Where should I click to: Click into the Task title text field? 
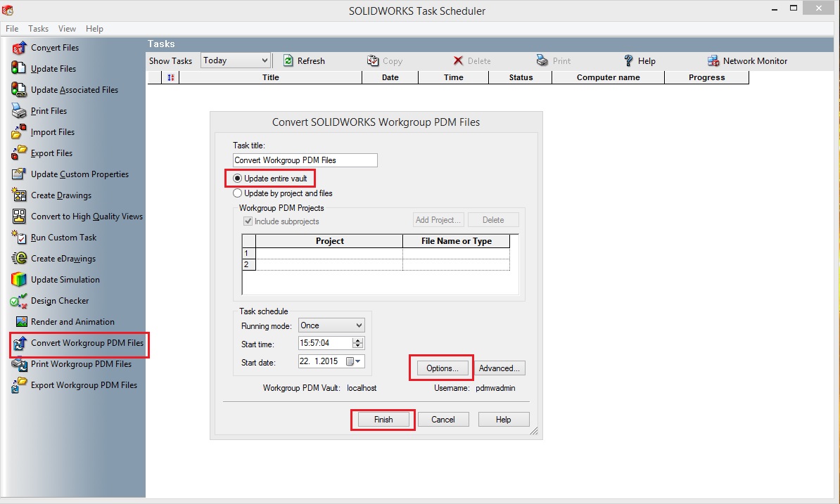point(305,160)
